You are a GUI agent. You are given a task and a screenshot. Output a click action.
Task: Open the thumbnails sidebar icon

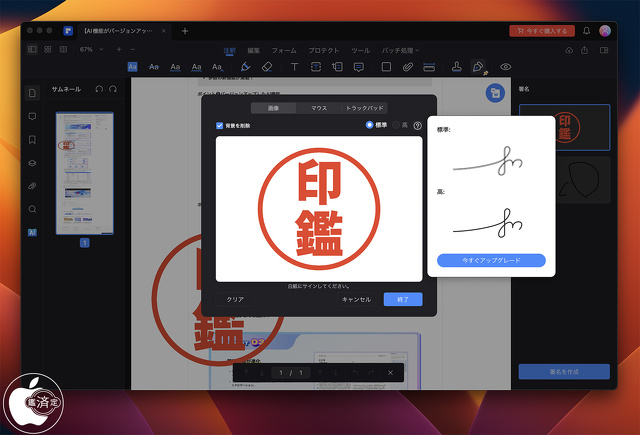tap(32, 93)
